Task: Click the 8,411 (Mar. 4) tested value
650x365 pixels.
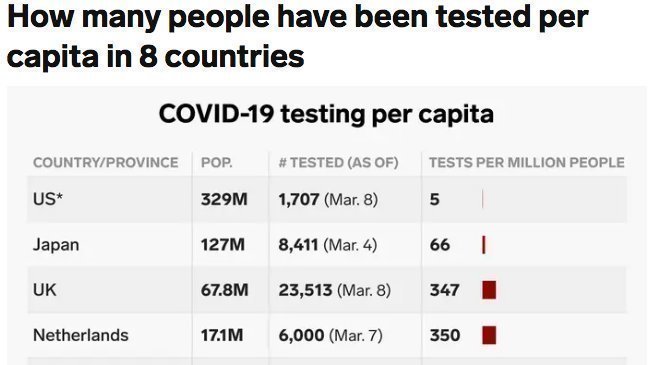Action: [327, 245]
